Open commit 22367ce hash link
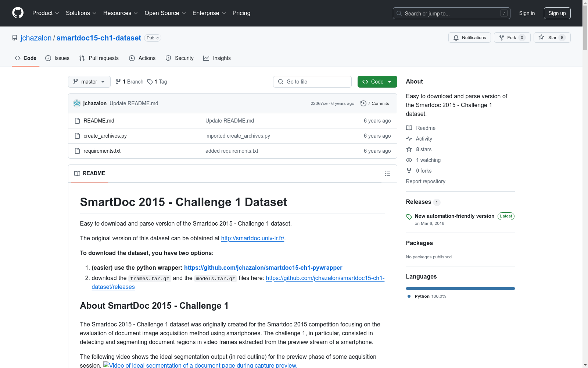The width and height of the screenshot is (588, 368). (x=319, y=103)
